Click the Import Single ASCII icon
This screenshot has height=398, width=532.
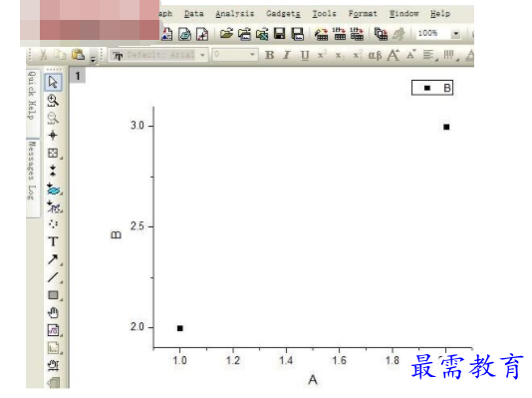tap(339, 34)
